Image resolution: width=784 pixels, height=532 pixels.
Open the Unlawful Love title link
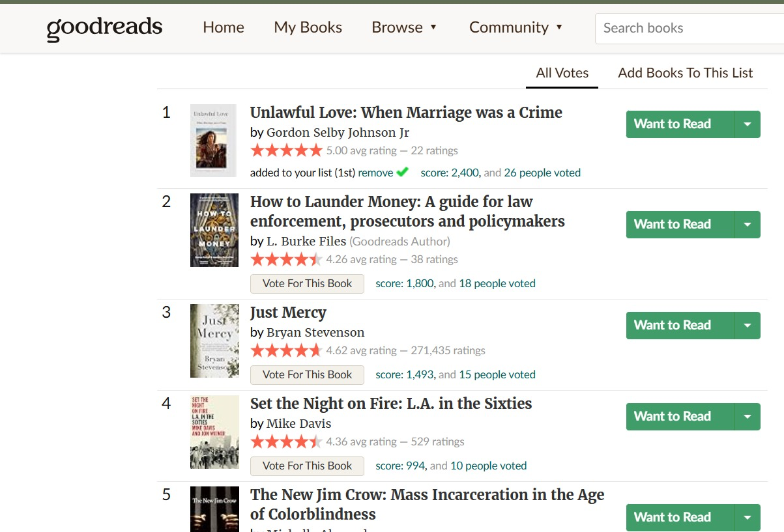coord(406,113)
